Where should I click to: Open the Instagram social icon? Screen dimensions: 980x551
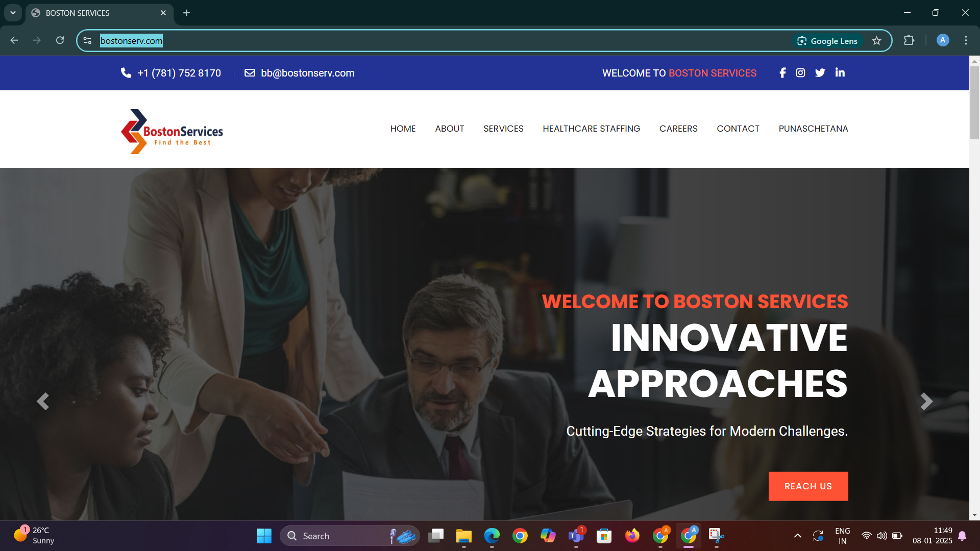pos(800,73)
